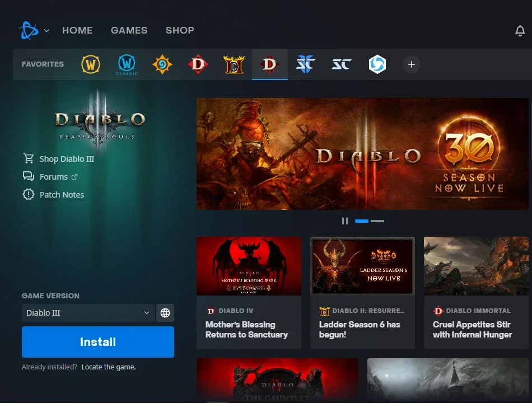Viewport: 532px width, 403px height.
Task: Click the GAME VERSION label
Action: click(x=50, y=296)
